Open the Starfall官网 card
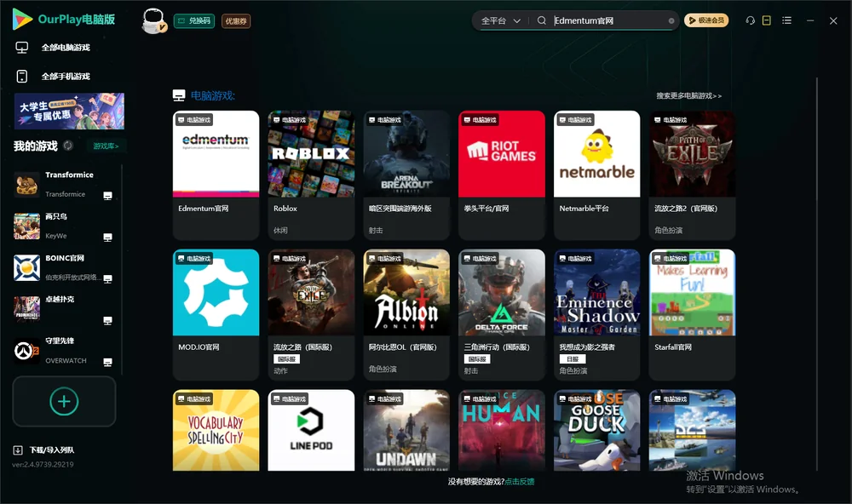Image resolution: width=852 pixels, height=504 pixels. tap(692, 314)
